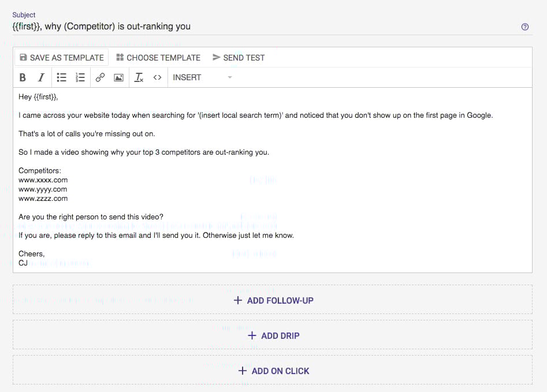
Task: Click the 'If you are, please reply' sentence
Action: coord(156,236)
